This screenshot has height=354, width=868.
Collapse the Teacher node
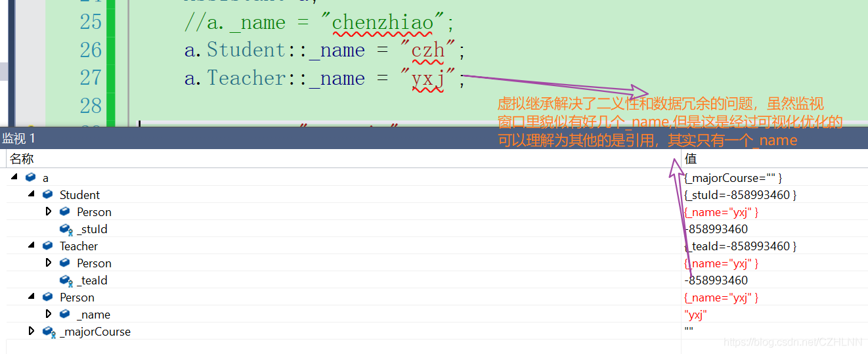click(x=32, y=246)
